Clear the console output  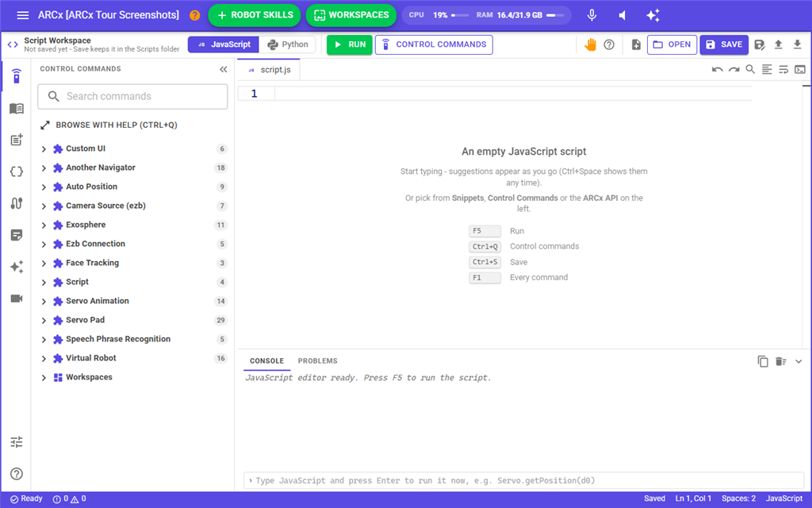point(781,361)
